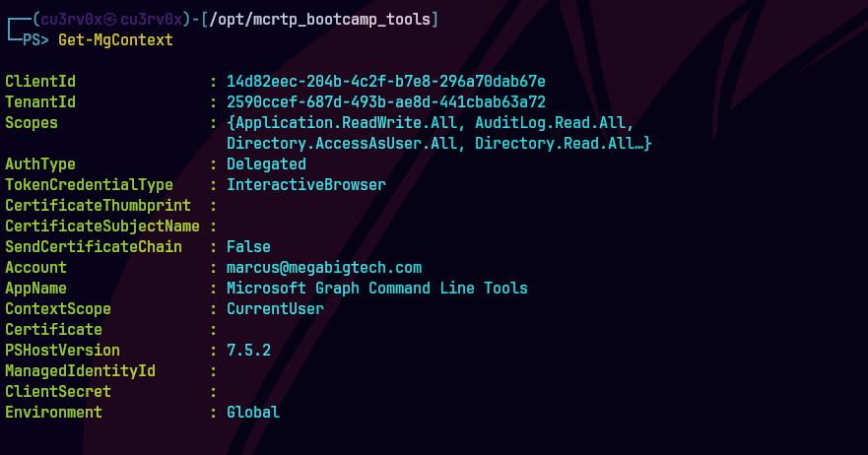Click the Delegated AuthType value
868x455 pixels.
click(266, 164)
